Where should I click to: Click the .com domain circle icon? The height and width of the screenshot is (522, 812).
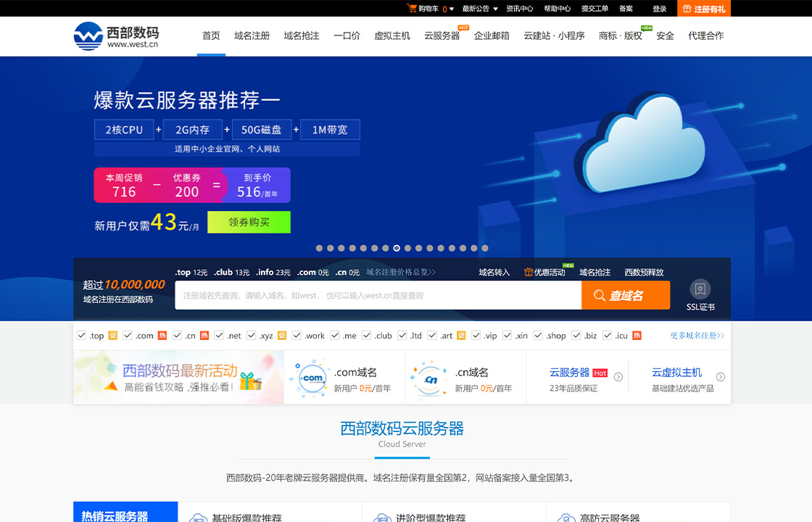click(x=312, y=378)
